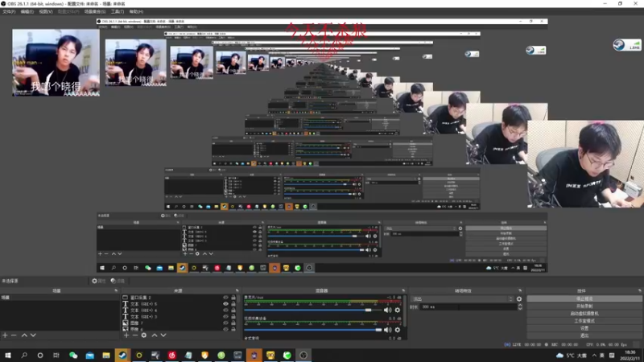Move source up in the sources list
This screenshot has height=362, width=644.
pyautogui.click(x=155, y=335)
